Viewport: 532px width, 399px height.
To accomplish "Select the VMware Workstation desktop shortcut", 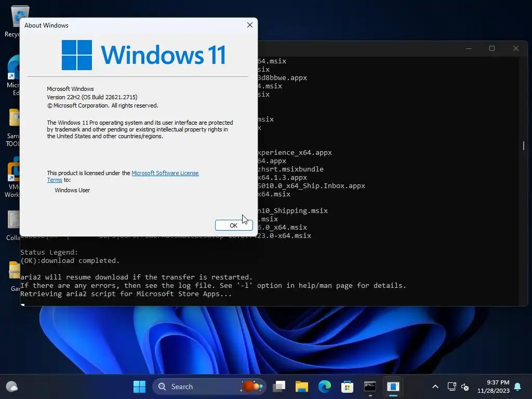I will coord(12,178).
